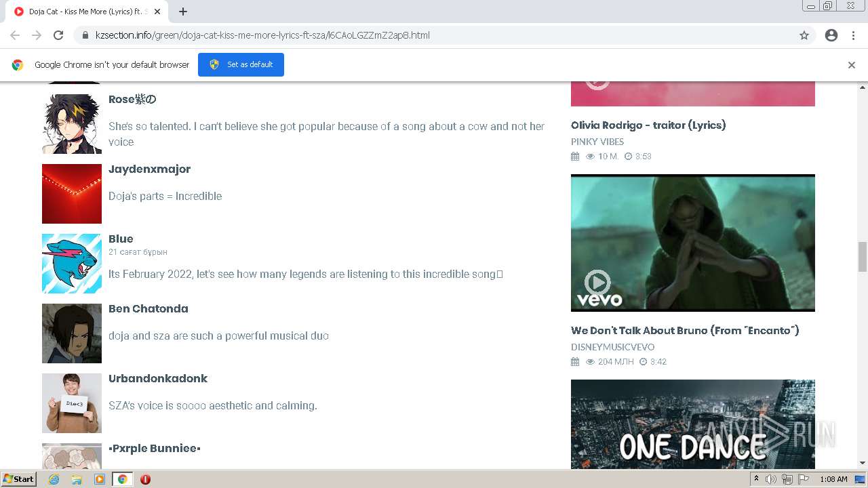The image size is (868, 488).
Task: Click Set as default button
Action: click(241, 64)
